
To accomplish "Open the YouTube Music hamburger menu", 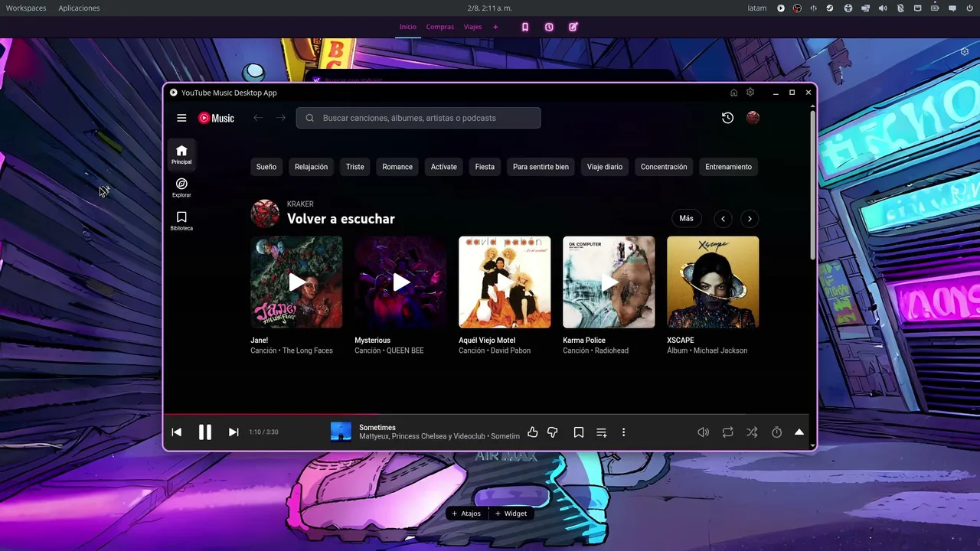I will click(181, 118).
